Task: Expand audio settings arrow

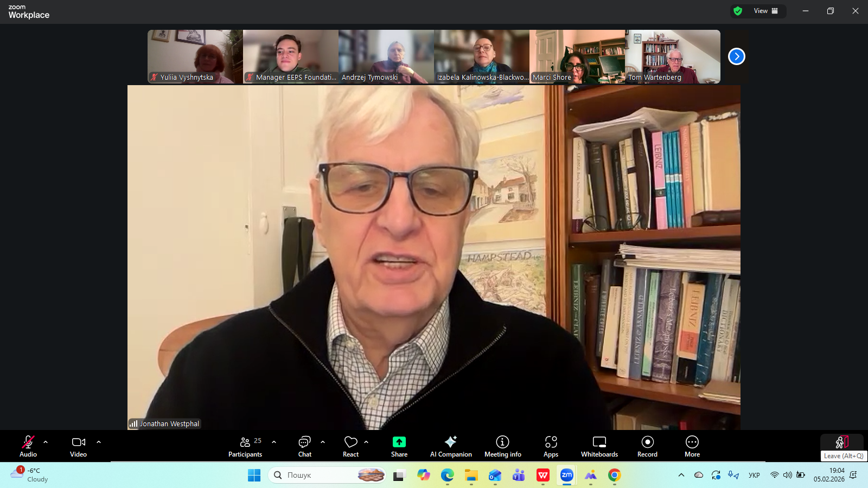Action: [46, 442]
